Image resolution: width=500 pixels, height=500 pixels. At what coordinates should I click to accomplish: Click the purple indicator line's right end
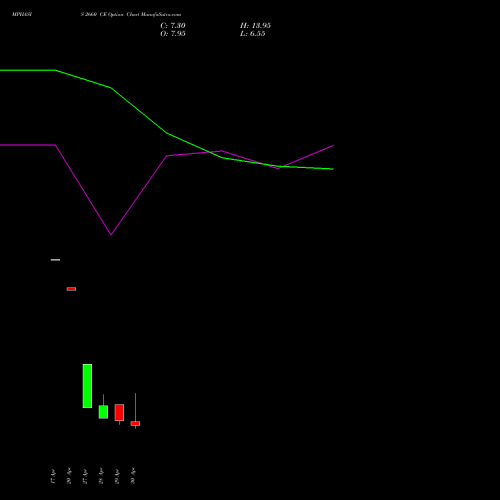click(x=333, y=146)
